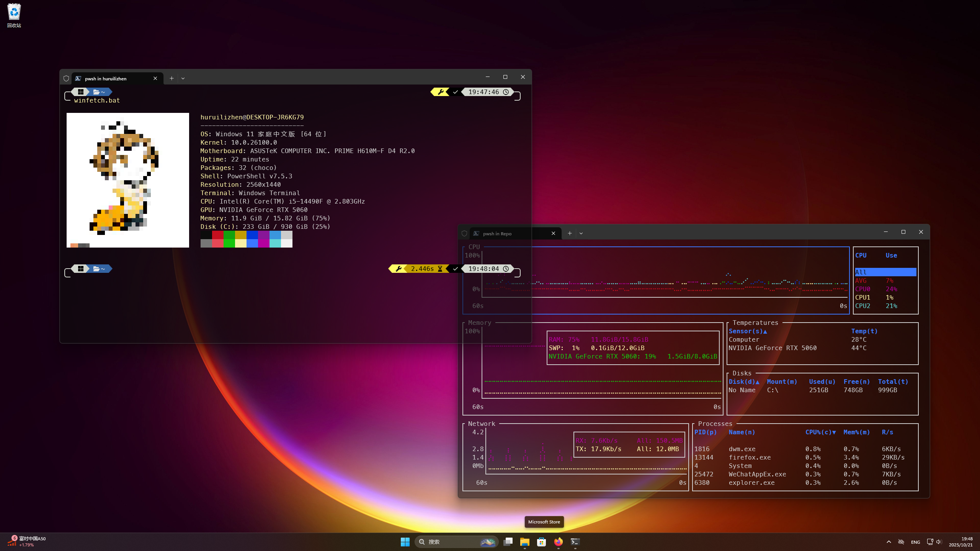Open the tab dropdown in the huruilizhen terminal window

183,78
